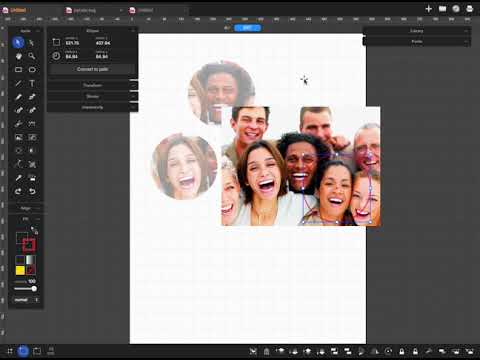Click the Shape X position field
Image resolution: width=480 pixels, height=360 pixels.
pos(72,43)
